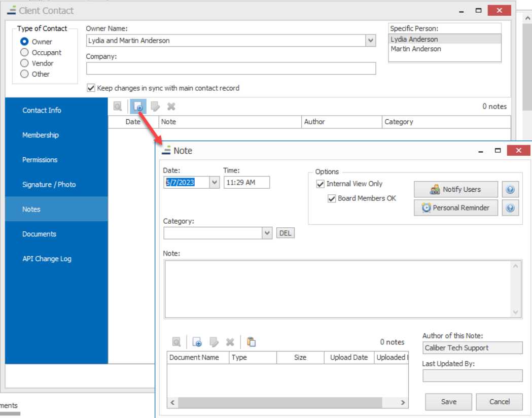
Task: Click the Notify Users button
Action: point(455,189)
